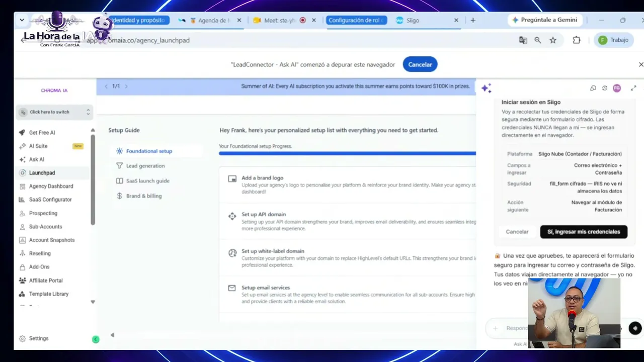644x362 pixels.
Task: Open 'Set up white-label domain' step
Action: click(x=348, y=258)
